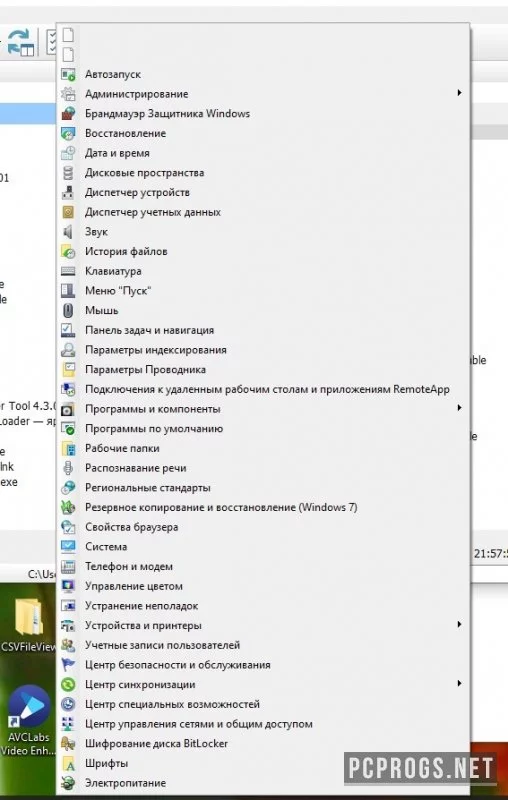Select the Система menu entry

[x=263, y=546]
